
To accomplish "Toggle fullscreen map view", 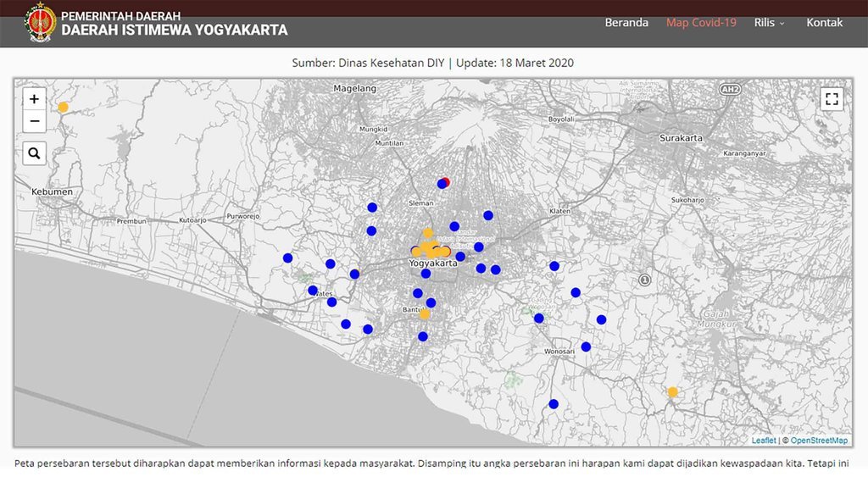I will 832,98.
